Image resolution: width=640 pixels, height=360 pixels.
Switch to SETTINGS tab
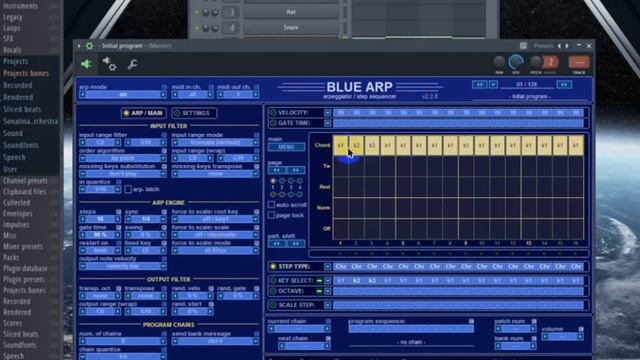point(194,113)
